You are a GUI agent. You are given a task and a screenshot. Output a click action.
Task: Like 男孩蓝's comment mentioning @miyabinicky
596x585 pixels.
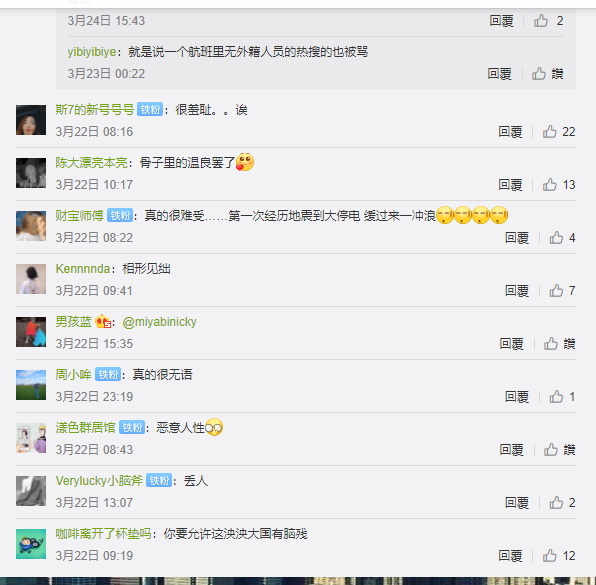559,344
